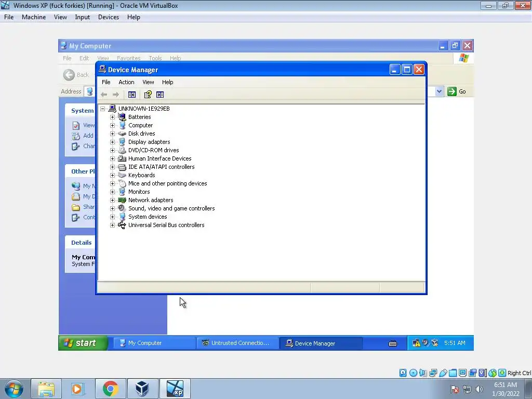Screen dimensions: 532x399
Task: Collapse the UNKNOWN-1E929EB root node
Action: click(102, 109)
